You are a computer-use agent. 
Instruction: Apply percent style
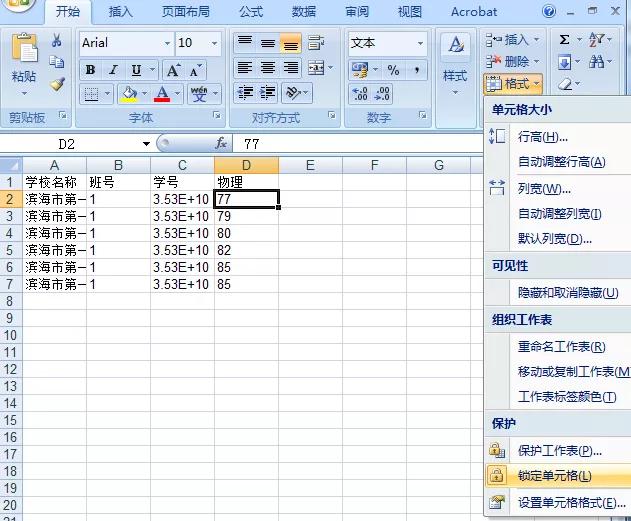point(393,70)
